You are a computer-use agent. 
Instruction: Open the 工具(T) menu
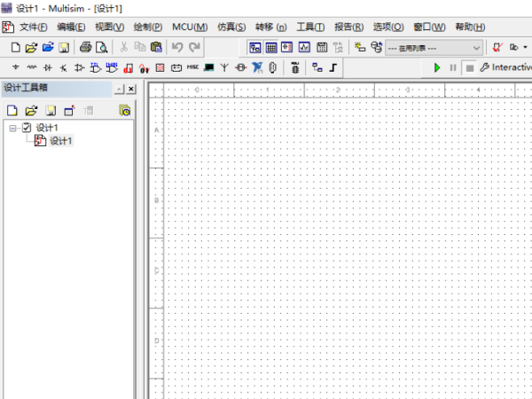(310, 27)
